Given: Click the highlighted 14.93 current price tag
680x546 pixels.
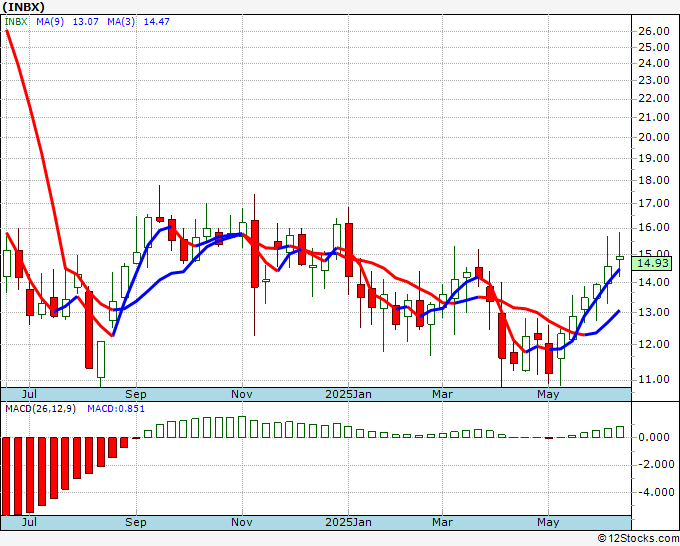Looking at the screenshot, I should tap(653, 263).
